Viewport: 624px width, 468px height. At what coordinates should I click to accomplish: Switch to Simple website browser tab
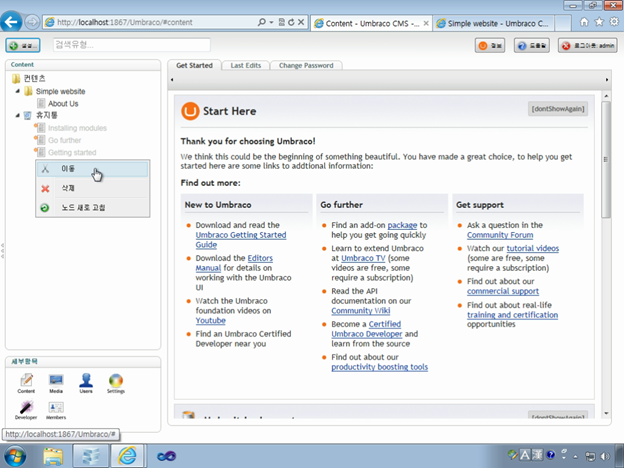pos(493,23)
